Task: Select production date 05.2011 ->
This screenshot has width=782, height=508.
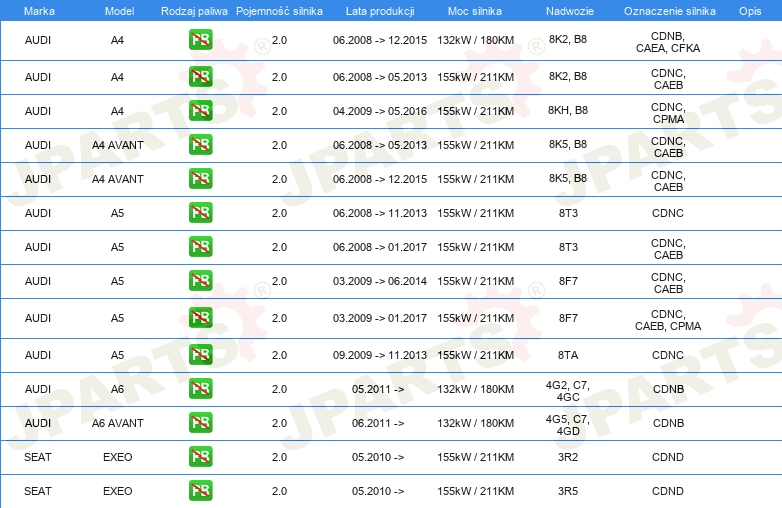Action: pos(378,389)
